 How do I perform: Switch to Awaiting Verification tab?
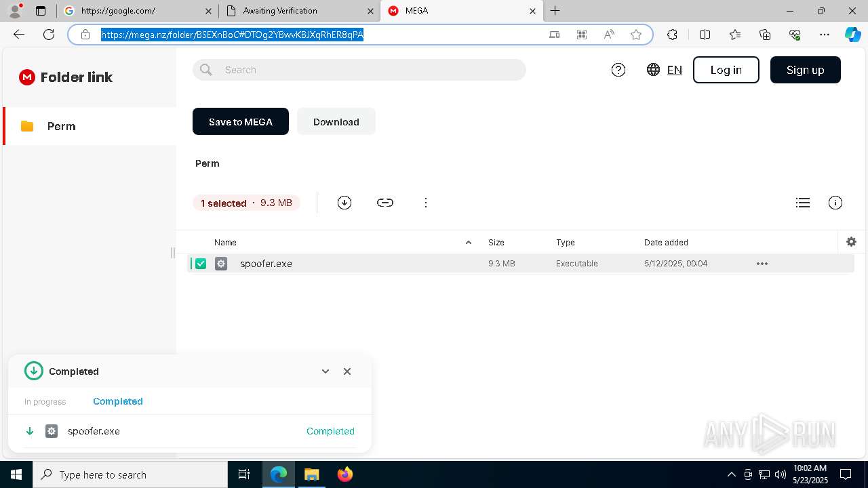tap(299, 11)
